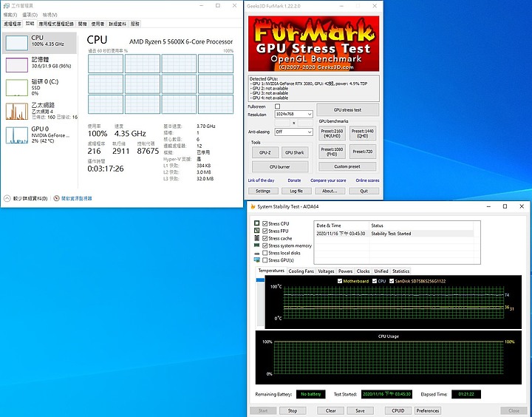This screenshot has height=417, width=532.
Task: Select the CPU graph thumbnail in Task Manager sidebar
Action: click(16, 43)
